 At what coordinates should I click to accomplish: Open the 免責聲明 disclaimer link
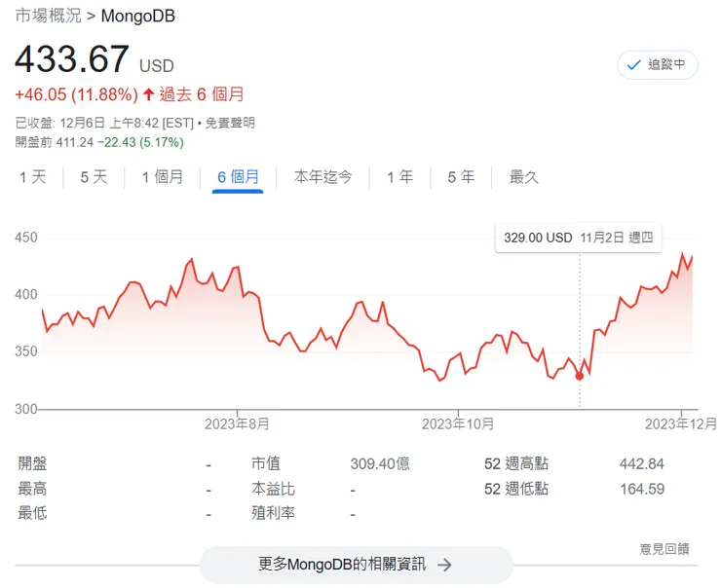[230, 123]
